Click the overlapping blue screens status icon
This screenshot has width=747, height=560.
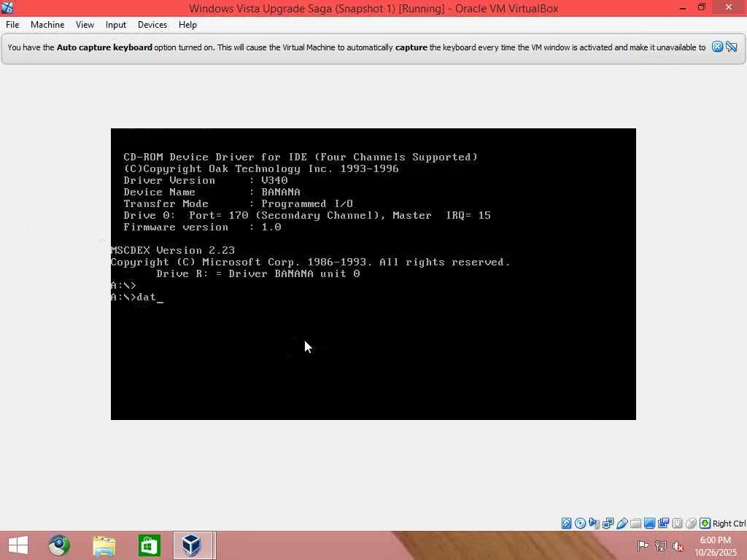coord(663,524)
